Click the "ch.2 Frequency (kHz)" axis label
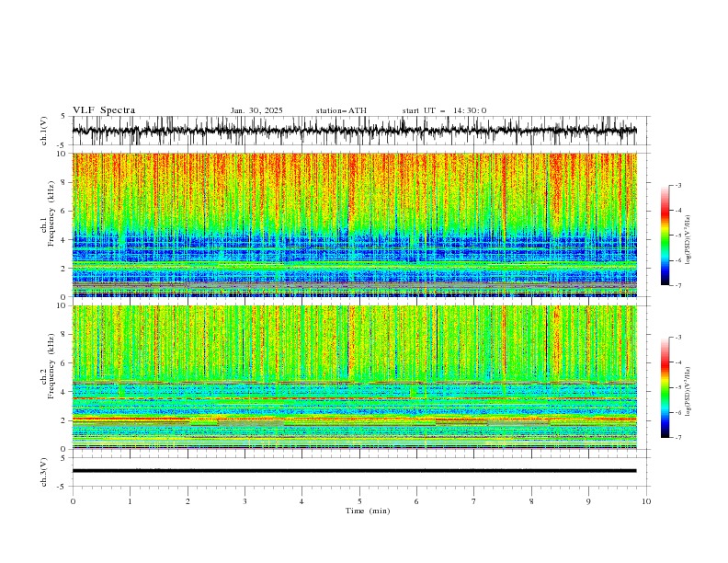The image size is (728, 563). pos(49,366)
